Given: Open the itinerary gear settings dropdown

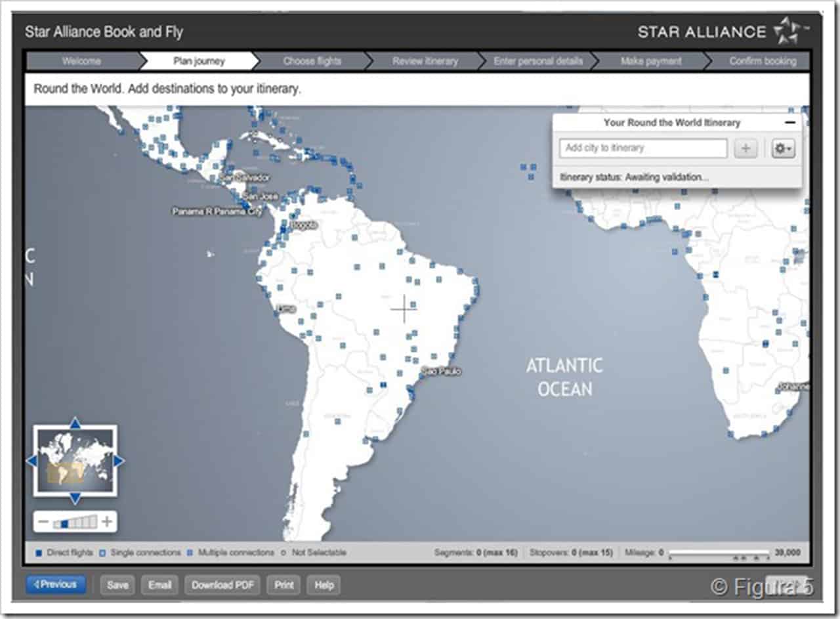Looking at the screenshot, I should click(x=783, y=148).
